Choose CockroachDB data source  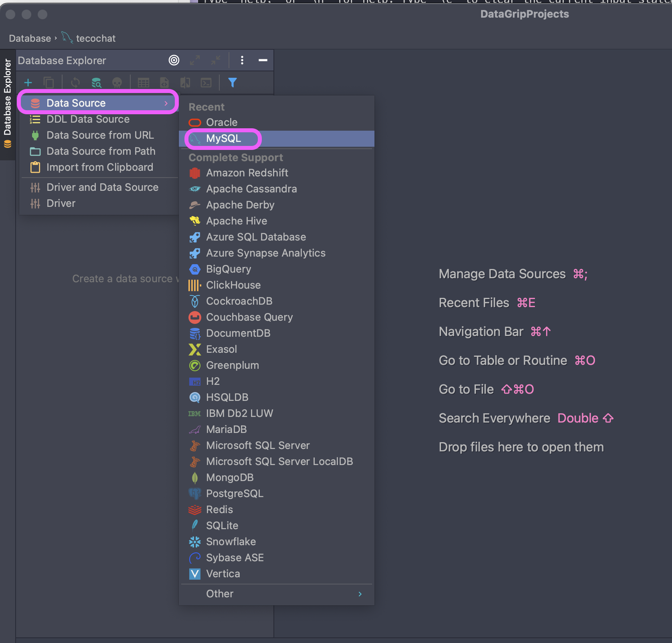coord(277,301)
